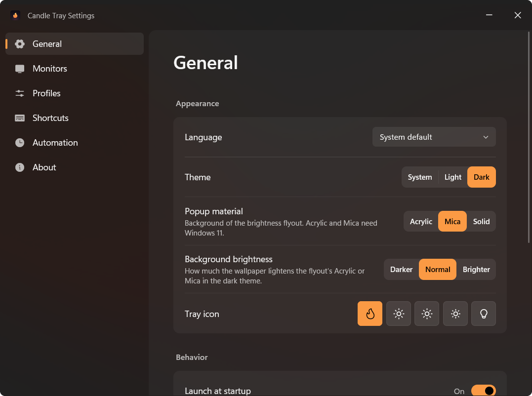Click the "Candle Tray Settings" window title
The width and height of the screenshot is (532, 396).
point(61,16)
